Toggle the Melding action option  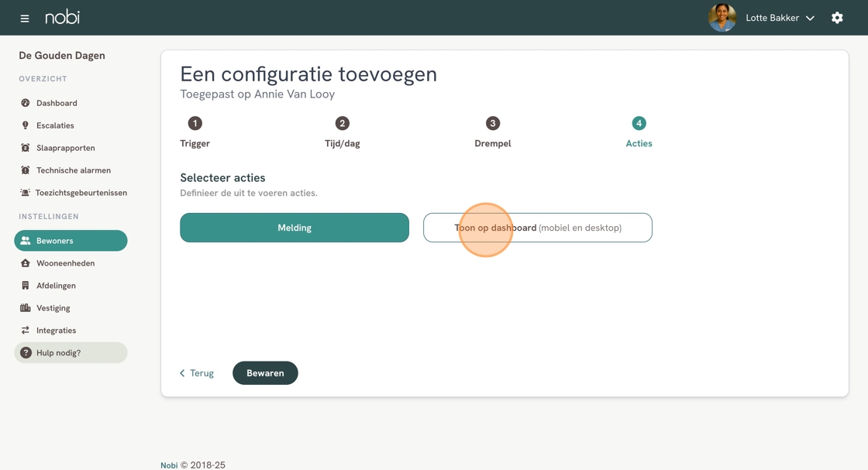click(x=294, y=228)
